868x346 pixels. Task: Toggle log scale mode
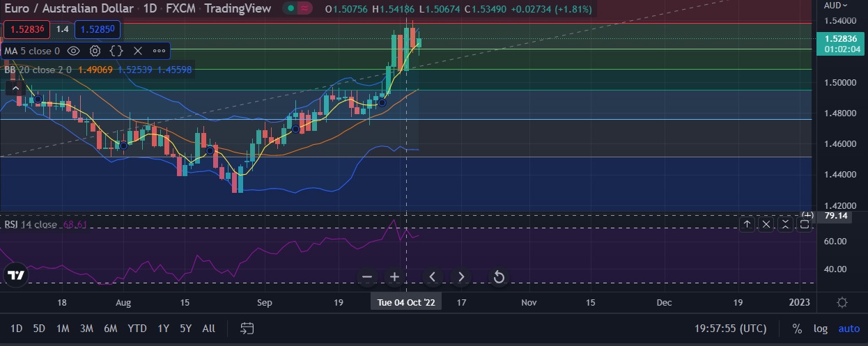point(821,328)
